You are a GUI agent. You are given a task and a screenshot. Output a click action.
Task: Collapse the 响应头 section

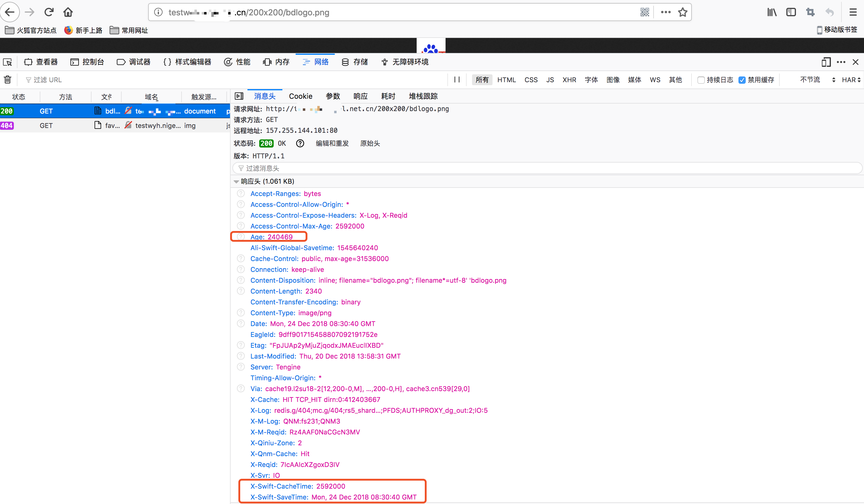(236, 181)
